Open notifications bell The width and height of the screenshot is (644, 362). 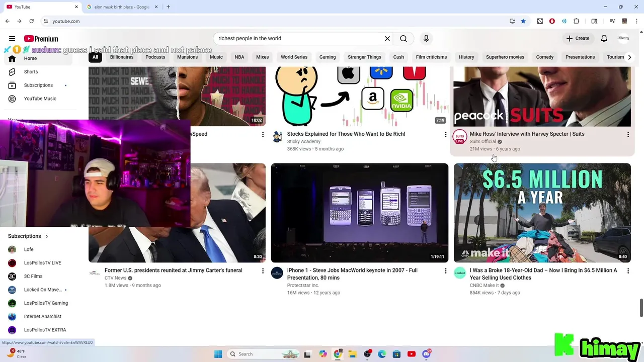tap(604, 38)
